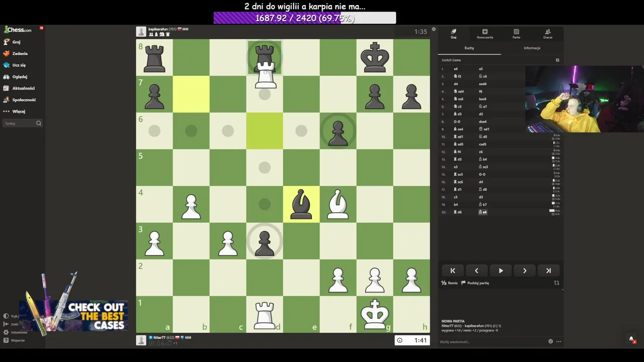The height and width of the screenshot is (362, 644).
Task: Select the white bishop on f4
Action: 338,204
